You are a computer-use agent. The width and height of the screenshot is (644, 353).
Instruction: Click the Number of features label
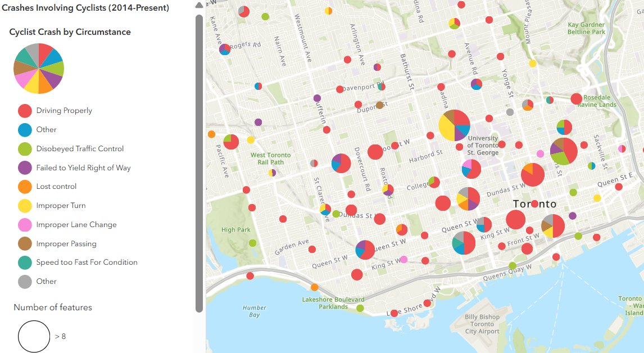[53, 307]
